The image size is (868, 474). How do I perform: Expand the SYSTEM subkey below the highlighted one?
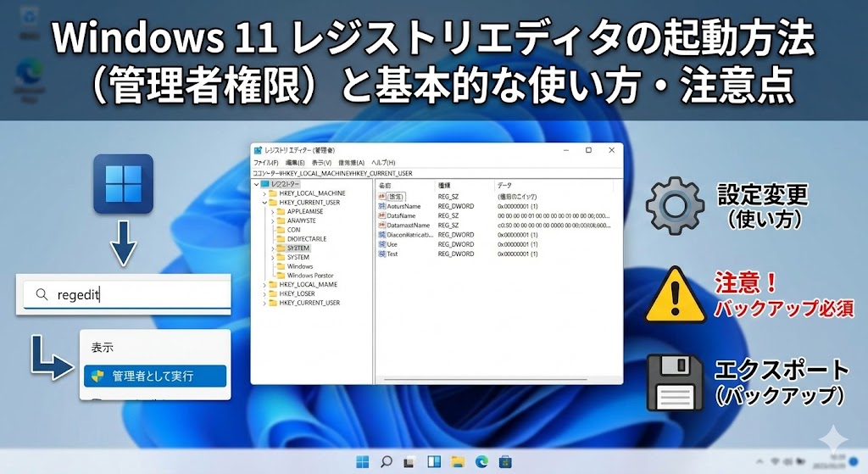pos(272,257)
